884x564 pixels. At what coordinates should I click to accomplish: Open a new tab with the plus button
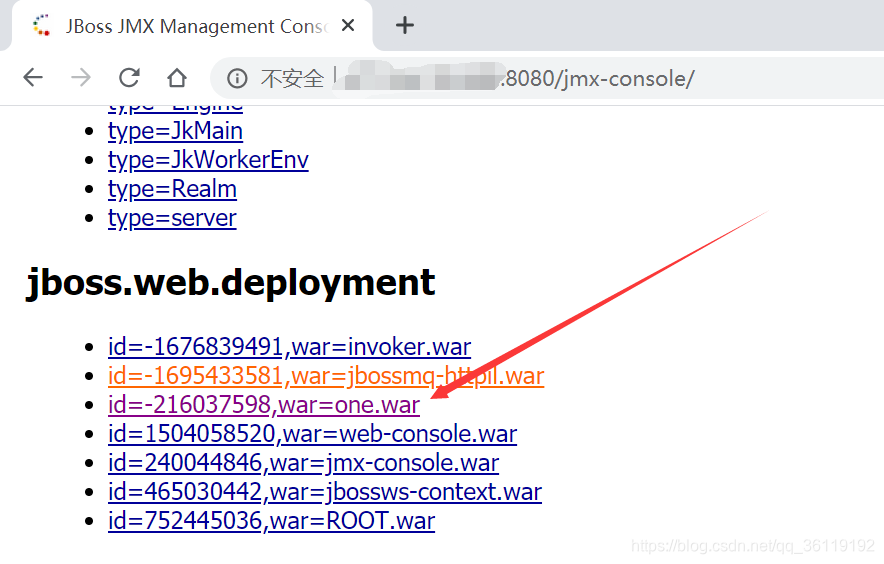click(405, 25)
